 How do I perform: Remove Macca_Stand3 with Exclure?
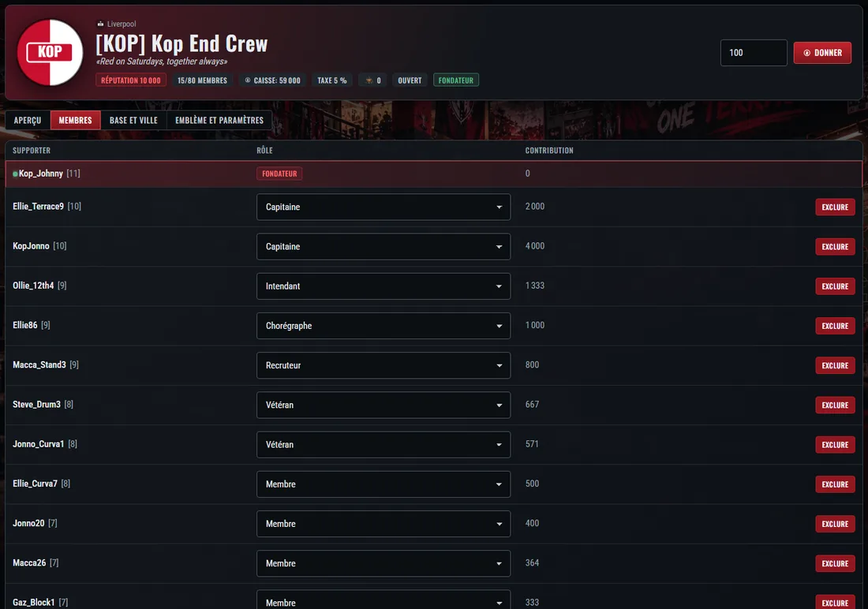pyautogui.click(x=835, y=365)
